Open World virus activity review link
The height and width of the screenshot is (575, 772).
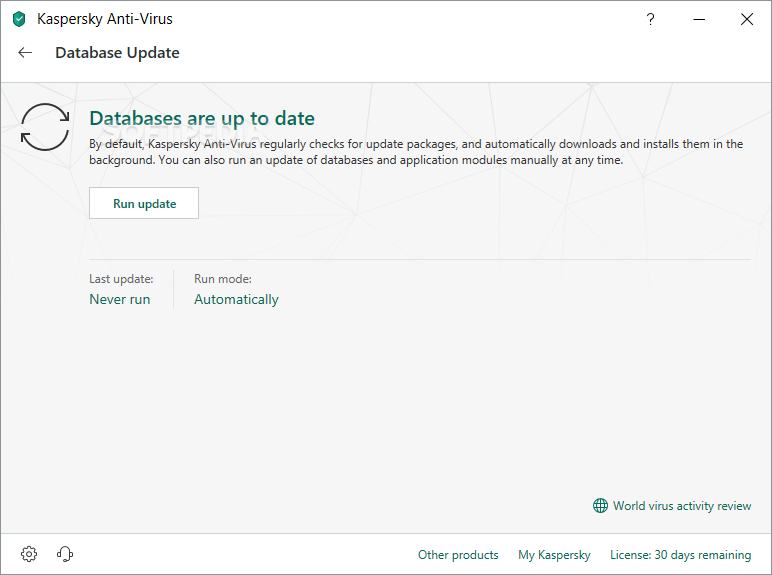click(x=682, y=506)
